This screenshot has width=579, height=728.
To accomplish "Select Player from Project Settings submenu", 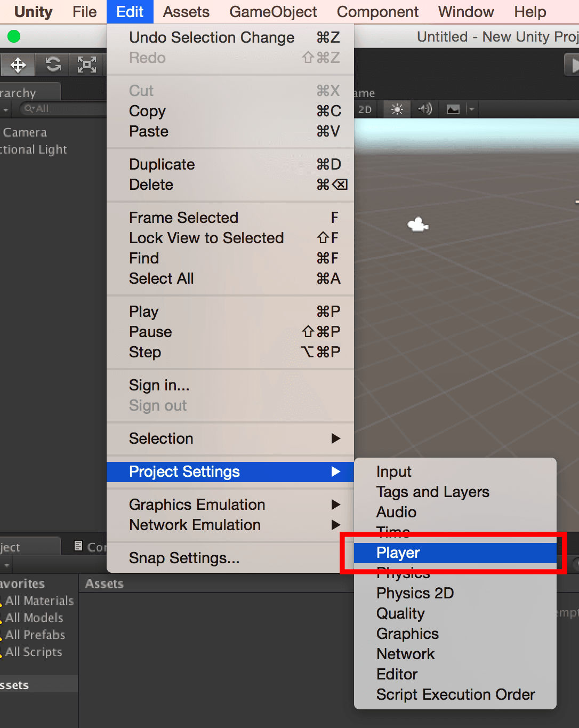I will [398, 553].
